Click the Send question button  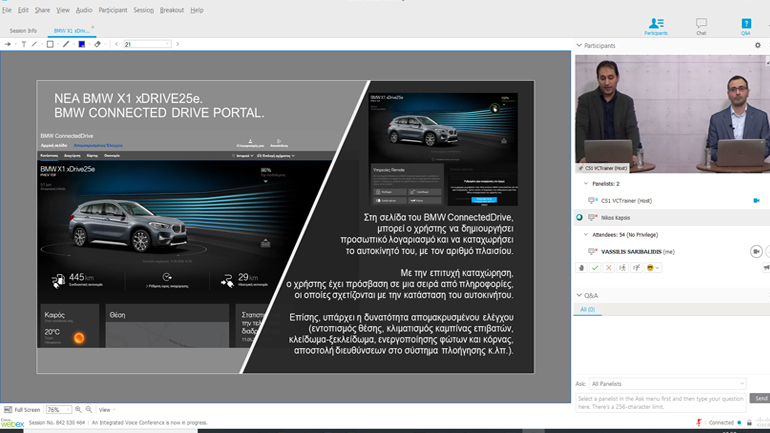pos(761,398)
